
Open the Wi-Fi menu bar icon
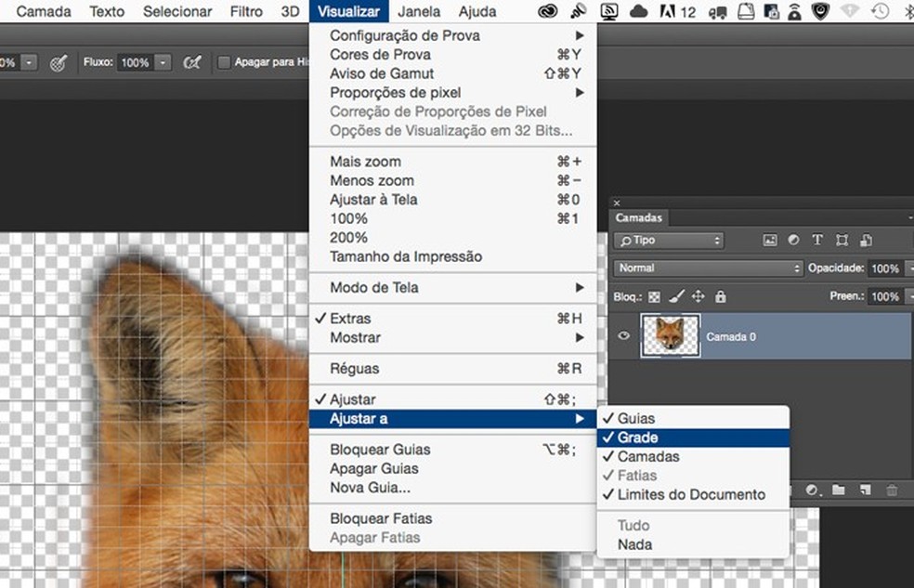click(850, 11)
